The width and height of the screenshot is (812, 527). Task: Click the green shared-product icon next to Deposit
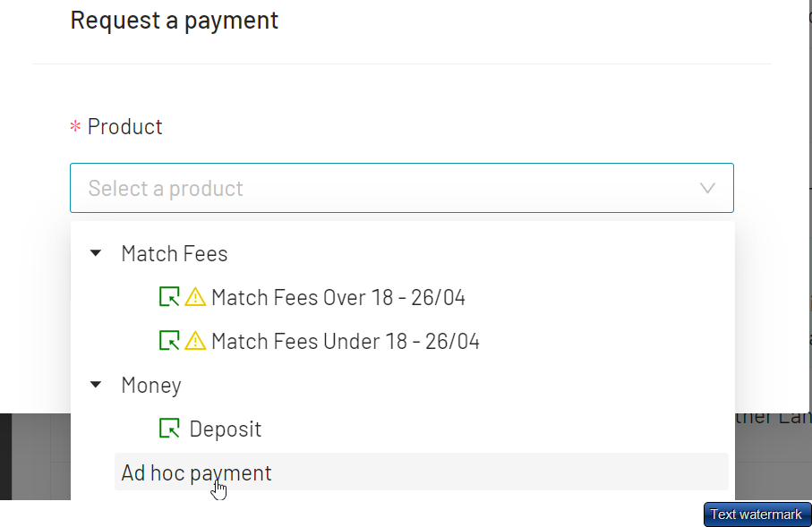coord(170,428)
